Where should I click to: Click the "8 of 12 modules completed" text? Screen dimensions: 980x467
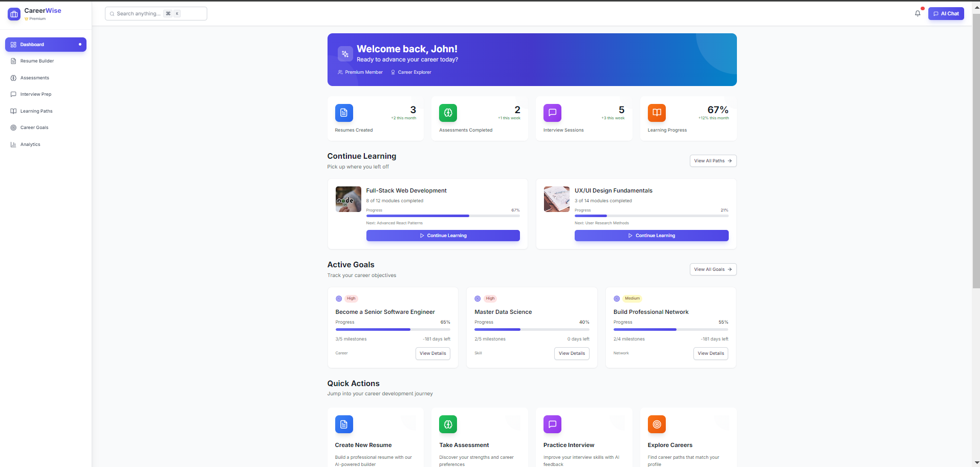pyautogui.click(x=395, y=201)
